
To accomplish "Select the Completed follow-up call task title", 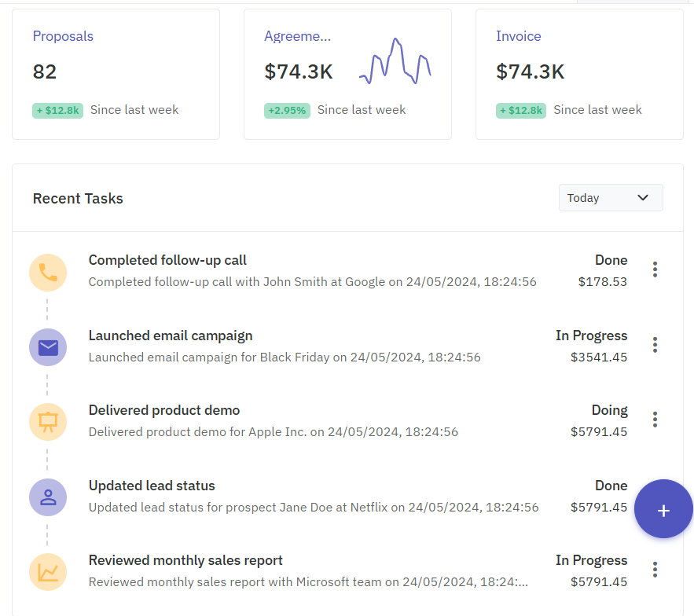I will (x=167, y=260).
